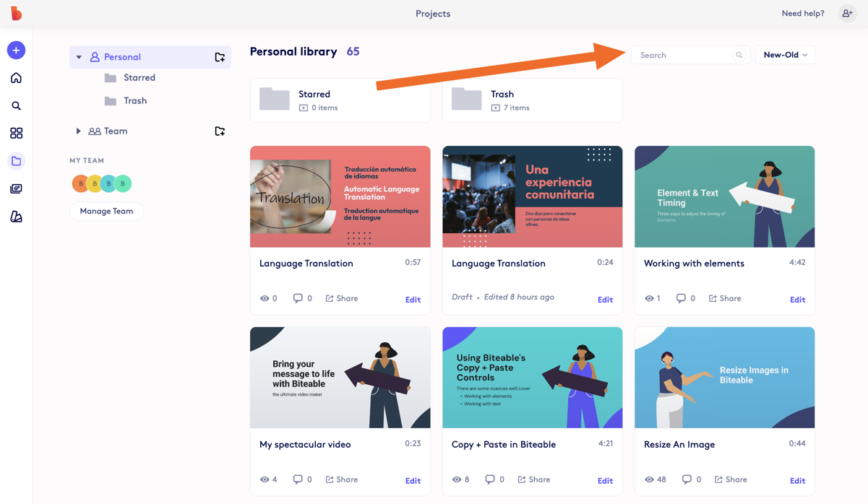The height and width of the screenshot is (504, 868).
Task: Click the Biteable logo
Action: coord(16,13)
